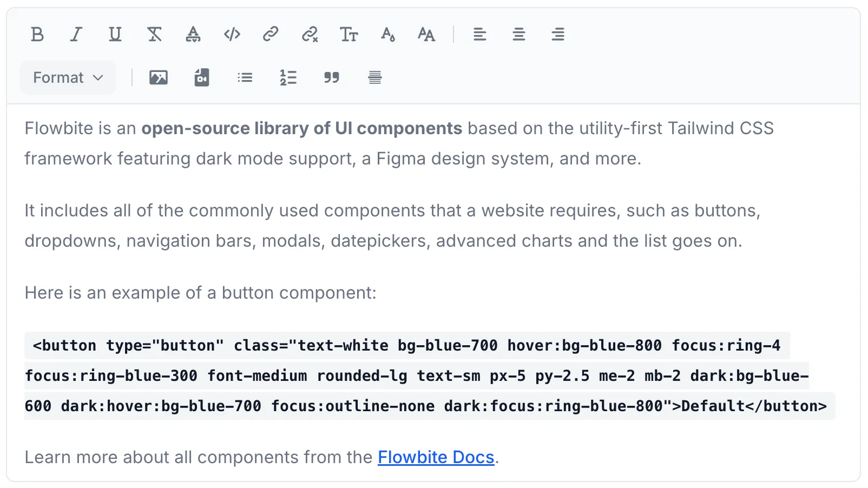Insert a link with the chain icon

(271, 35)
